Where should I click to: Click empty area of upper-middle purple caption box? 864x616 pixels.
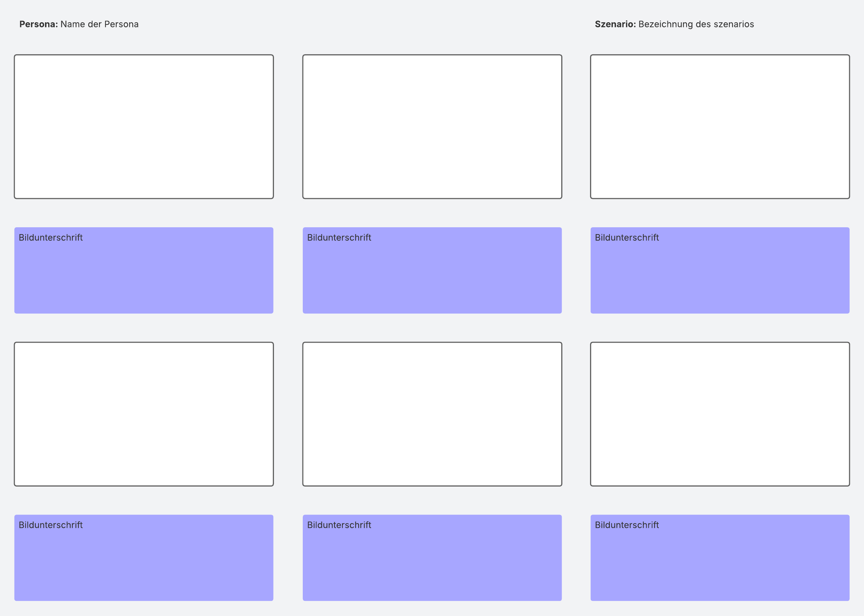(x=432, y=281)
